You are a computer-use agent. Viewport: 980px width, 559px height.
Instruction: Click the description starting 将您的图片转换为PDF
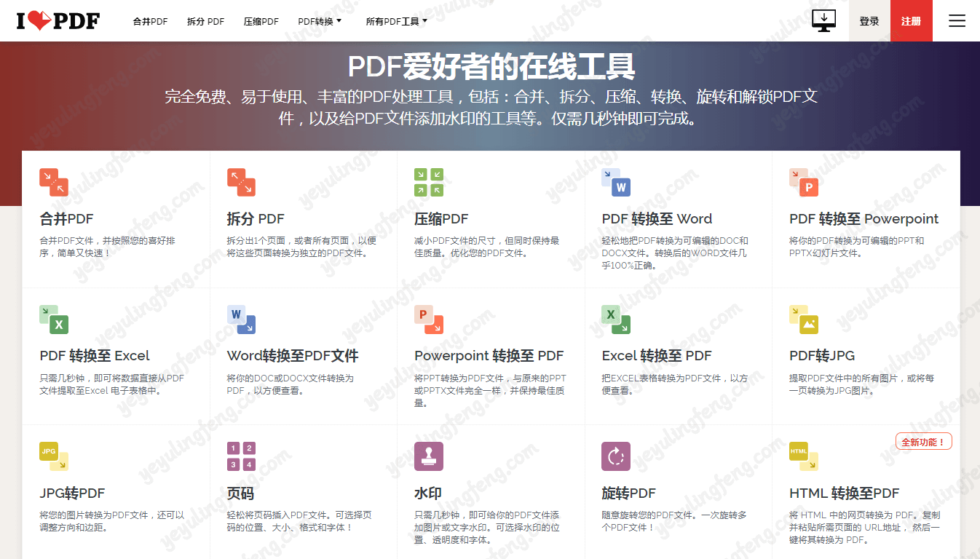point(112,521)
